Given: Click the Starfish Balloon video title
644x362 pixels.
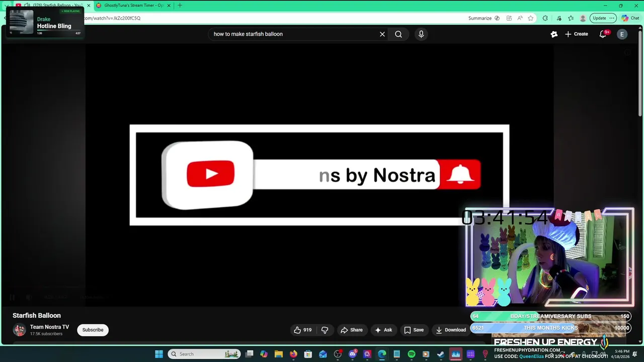Looking at the screenshot, I should click(37, 315).
